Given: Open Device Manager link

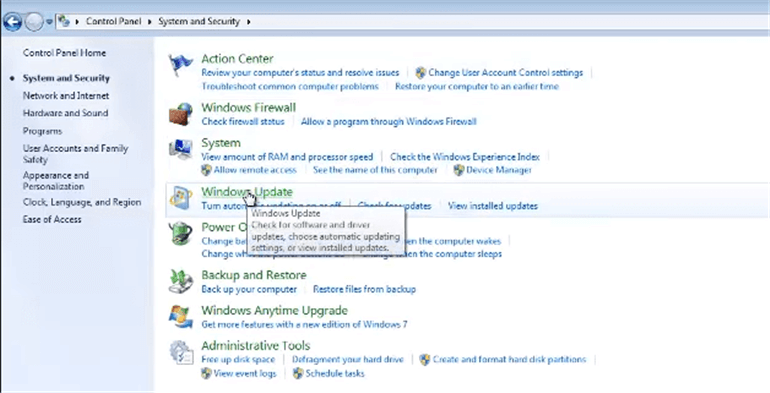Looking at the screenshot, I should [x=499, y=170].
